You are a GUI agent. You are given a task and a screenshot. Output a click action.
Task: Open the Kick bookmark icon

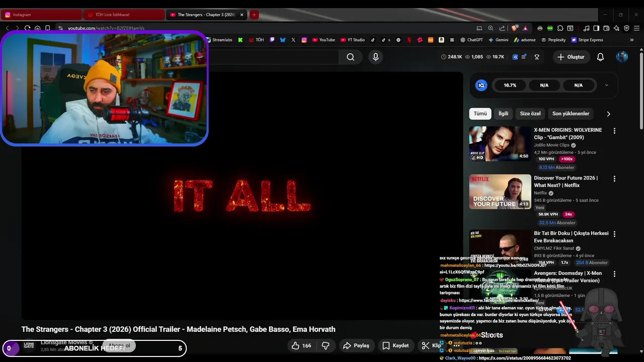click(240, 40)
